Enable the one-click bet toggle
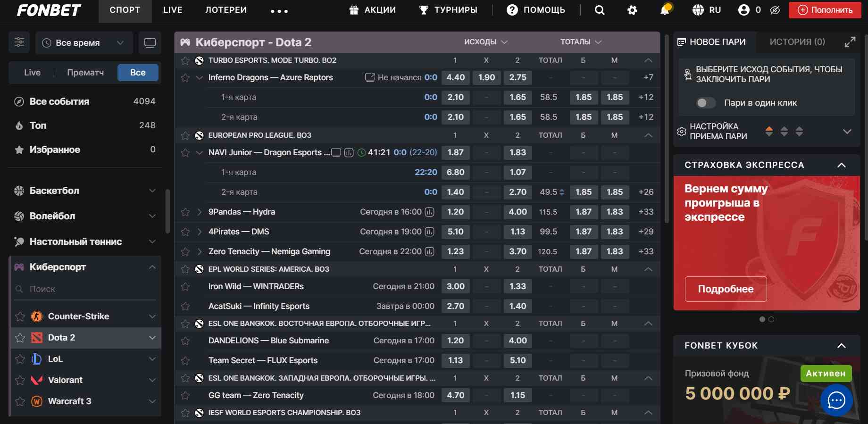Screen dimensions: 868x424 click(x=706, y=103)
